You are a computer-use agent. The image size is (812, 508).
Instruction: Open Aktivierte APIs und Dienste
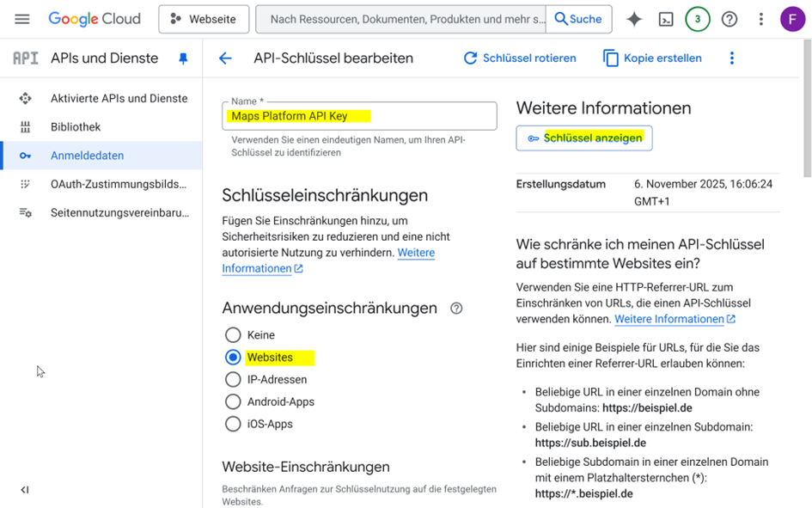119,98
